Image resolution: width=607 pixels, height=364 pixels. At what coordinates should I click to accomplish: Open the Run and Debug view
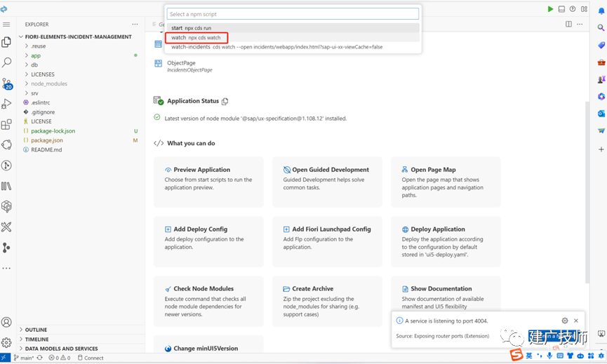click(6, 104)
